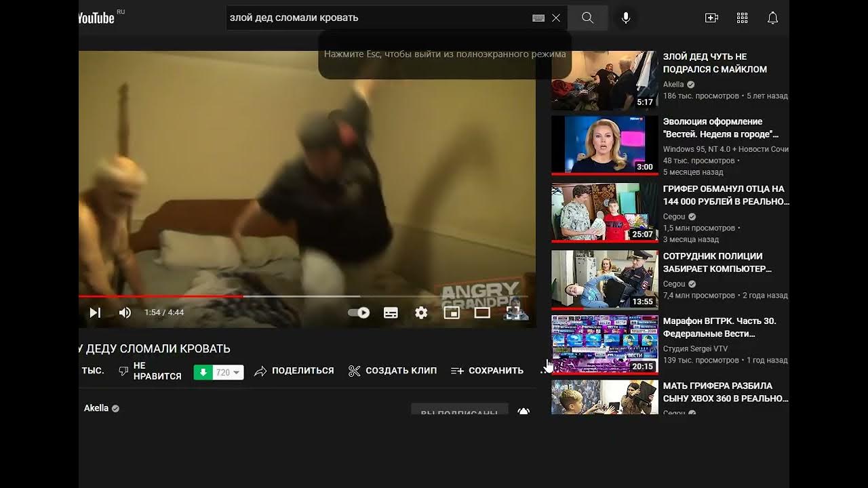
Task: Run search with magnifier button
Action: pyautogui.click(x=587, y=18)
